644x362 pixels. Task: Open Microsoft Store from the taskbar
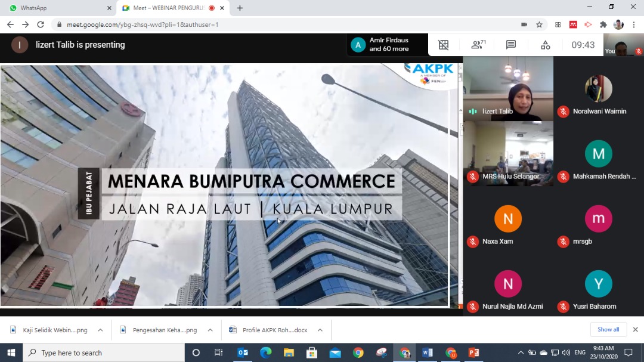point(312,352)
